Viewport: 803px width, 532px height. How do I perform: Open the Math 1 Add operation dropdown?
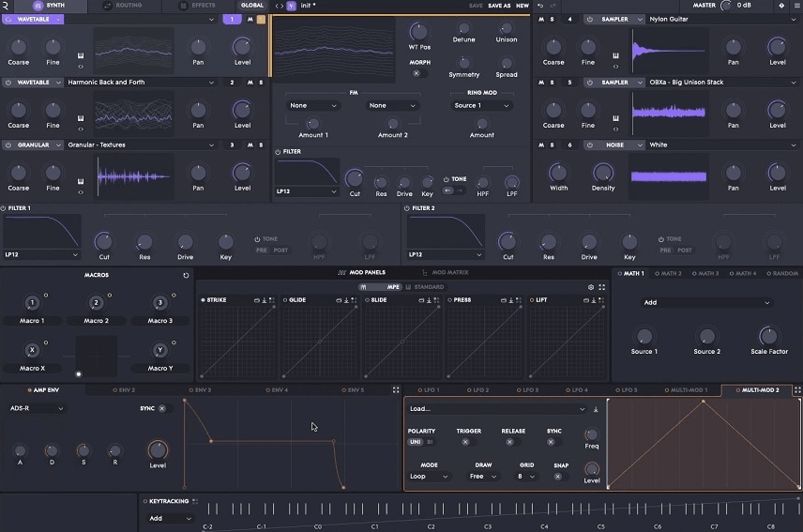point(706,302)
